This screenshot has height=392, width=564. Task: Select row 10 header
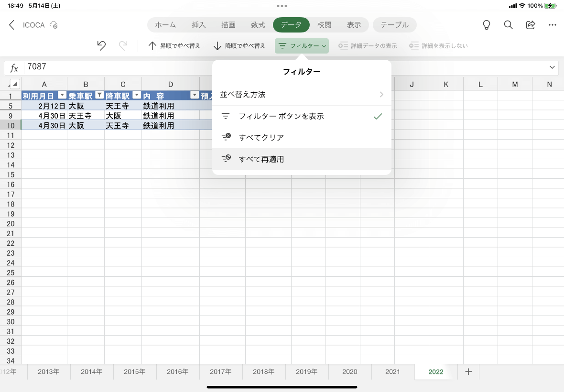tap(11, 126)
